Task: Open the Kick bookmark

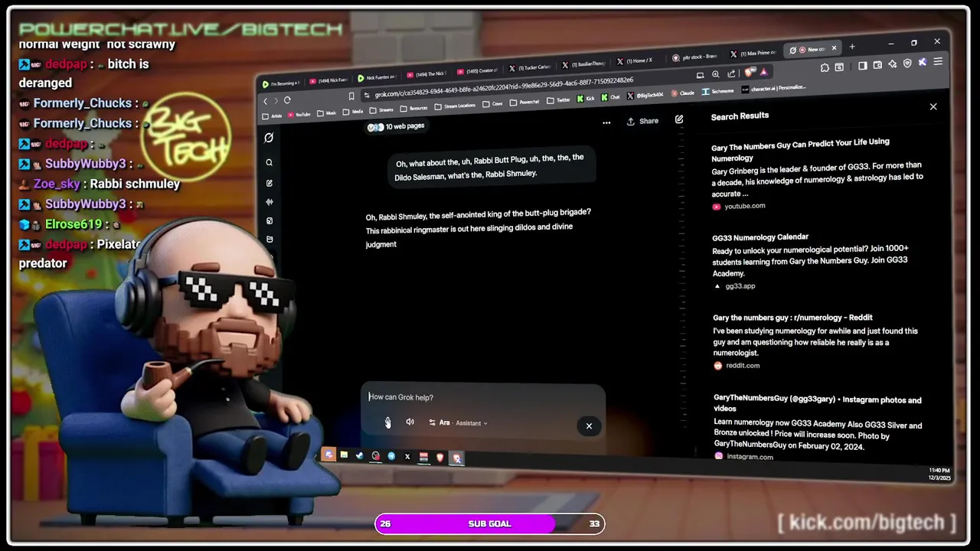Action: pos(585,98)
